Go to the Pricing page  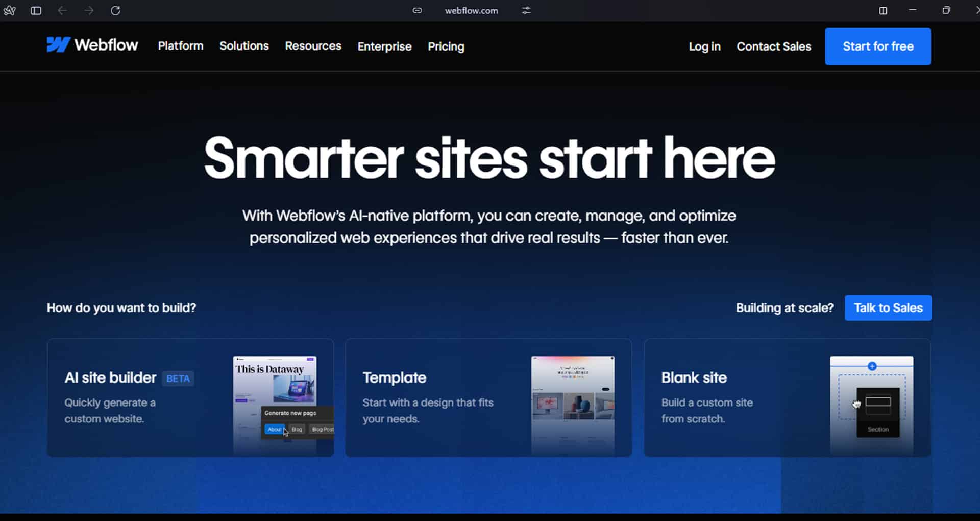tap(446, 46)
